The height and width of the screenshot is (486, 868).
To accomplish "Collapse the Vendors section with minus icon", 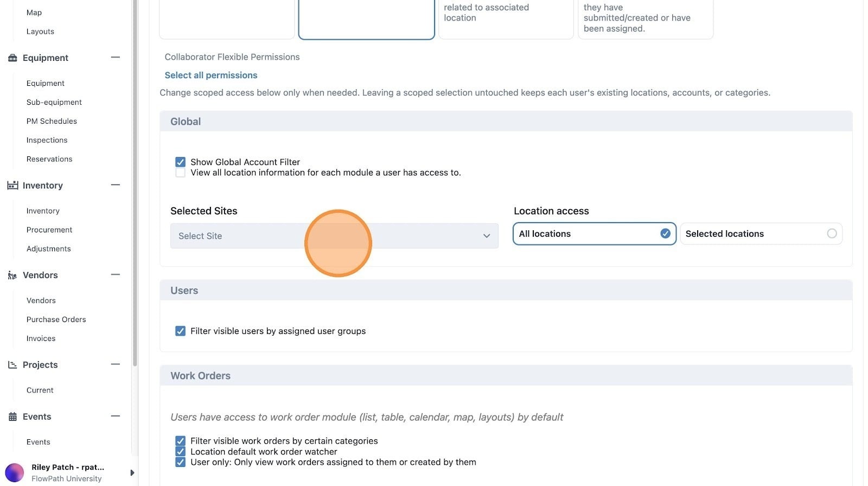I will [115, 275].
